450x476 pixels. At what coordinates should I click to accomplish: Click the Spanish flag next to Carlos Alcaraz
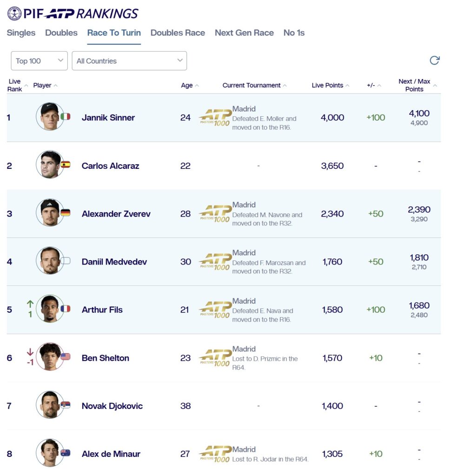[x=66, y=165]
